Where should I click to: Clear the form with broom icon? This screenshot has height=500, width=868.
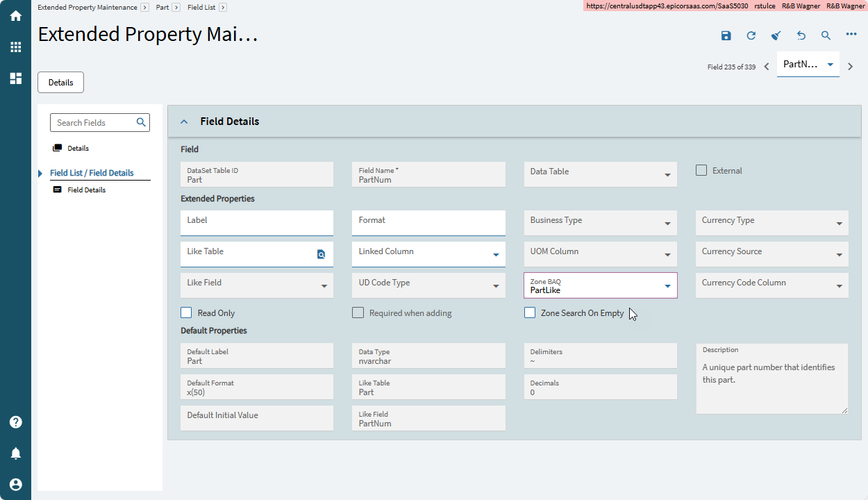pyautogui.click(x=776, y=35)
